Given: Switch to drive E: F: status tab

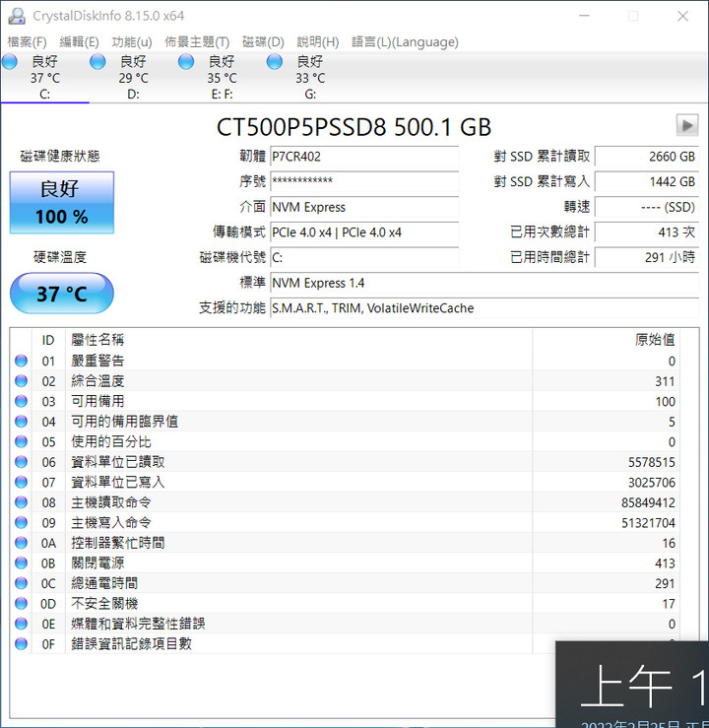Looking at the screenshot, I should click(222, 78).
